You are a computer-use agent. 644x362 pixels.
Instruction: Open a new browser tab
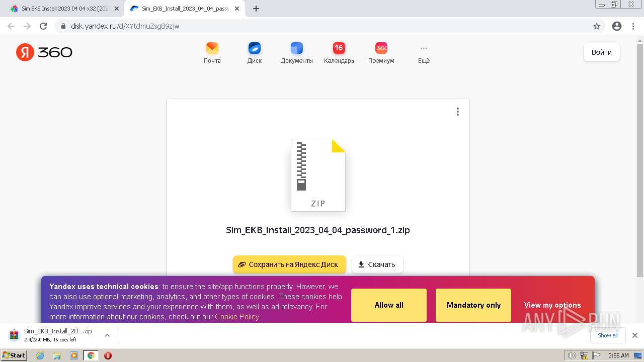pos(256,9)
